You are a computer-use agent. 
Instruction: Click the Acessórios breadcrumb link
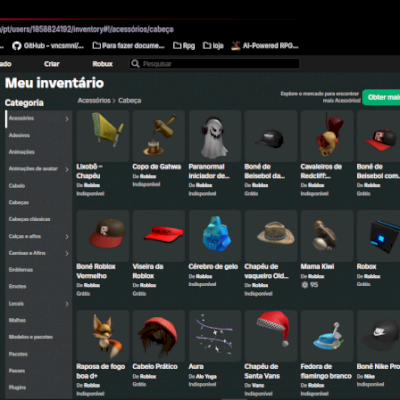pyautogui.click(x=94, y=101)
